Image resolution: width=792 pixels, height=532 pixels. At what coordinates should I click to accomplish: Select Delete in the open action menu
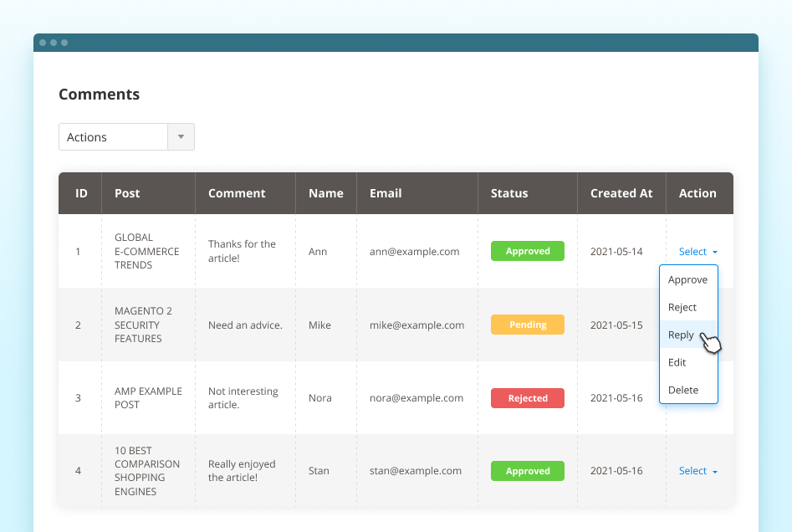[682, 389]
